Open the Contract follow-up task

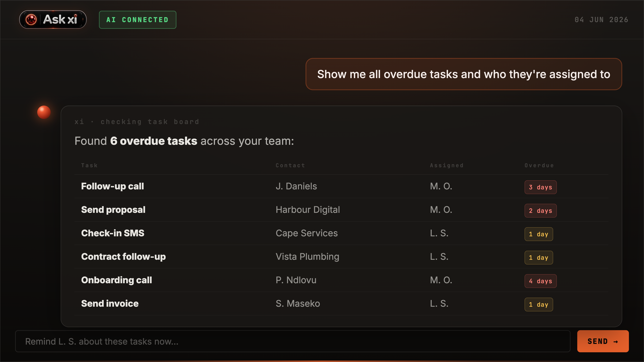[123, 257]
